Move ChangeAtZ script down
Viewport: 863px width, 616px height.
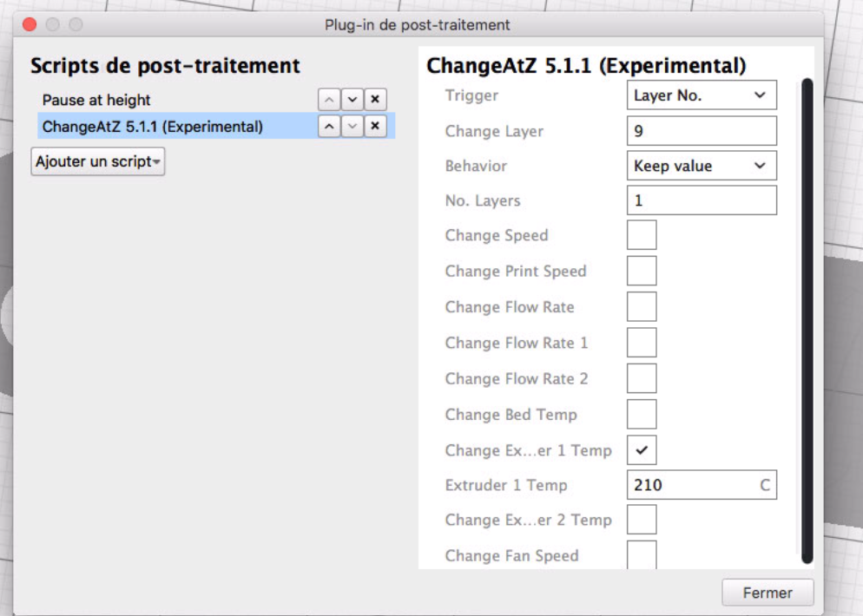click(352, 127)
